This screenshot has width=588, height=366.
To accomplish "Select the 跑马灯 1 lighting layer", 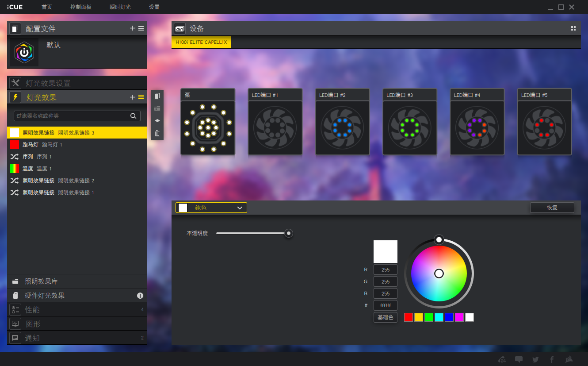I will tap(77, 145).
